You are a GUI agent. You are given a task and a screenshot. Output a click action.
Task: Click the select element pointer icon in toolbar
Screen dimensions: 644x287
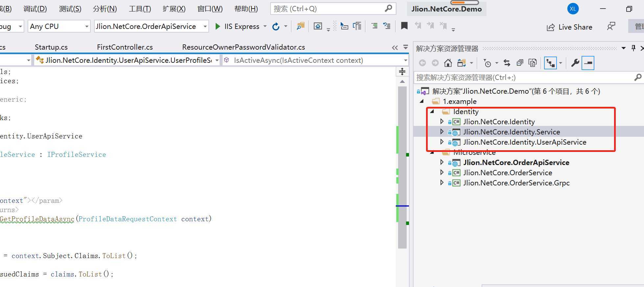pos(344,26)
